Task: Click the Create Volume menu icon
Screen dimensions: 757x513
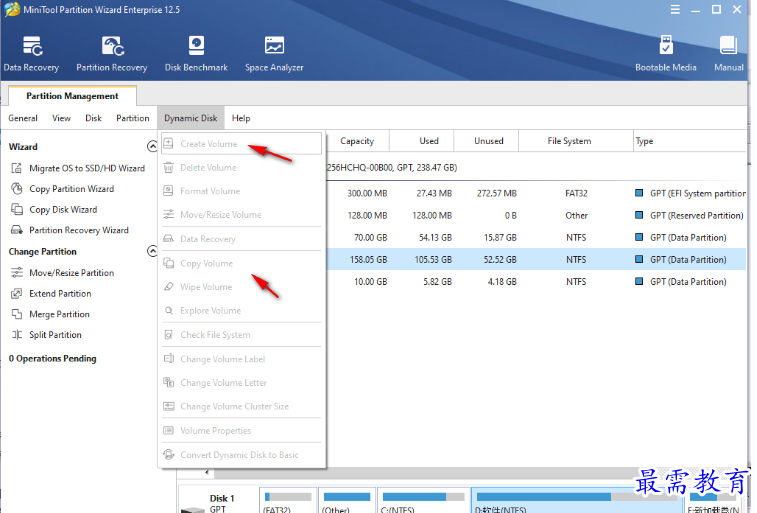Action: coord(168,143)
